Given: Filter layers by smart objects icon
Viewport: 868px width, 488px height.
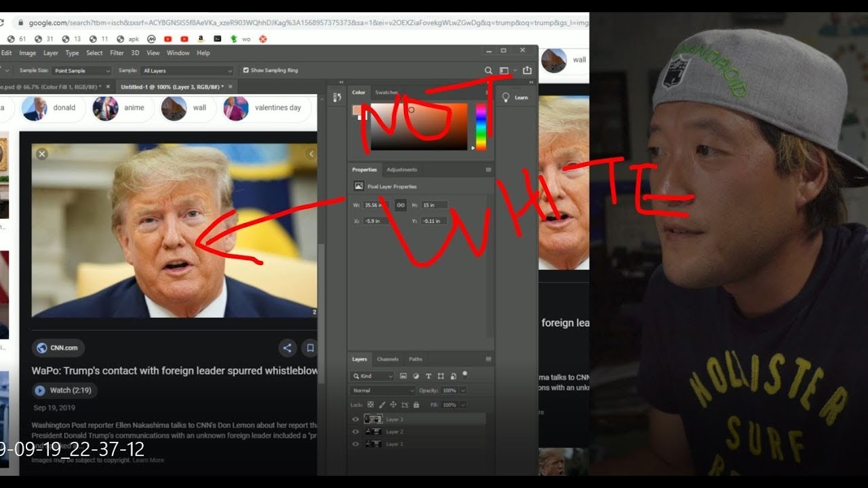Looking at the screenshot, I should coord(453,376).
